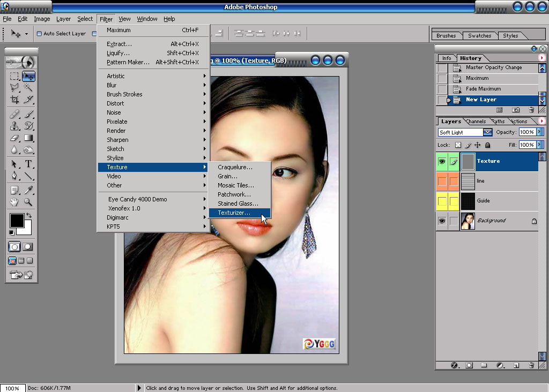
Task: Switch to the Swatches tab
Action: point(479,36)
